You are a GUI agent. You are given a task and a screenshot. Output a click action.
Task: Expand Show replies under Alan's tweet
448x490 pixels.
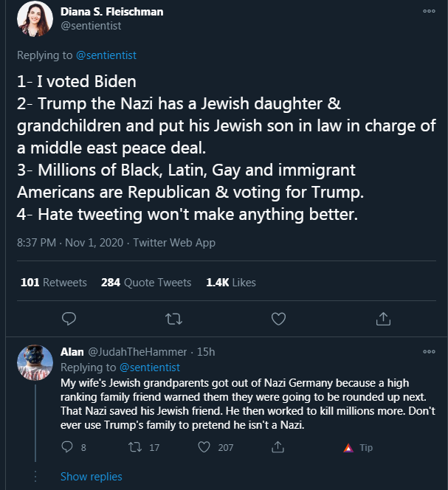(x=92, y=477)
